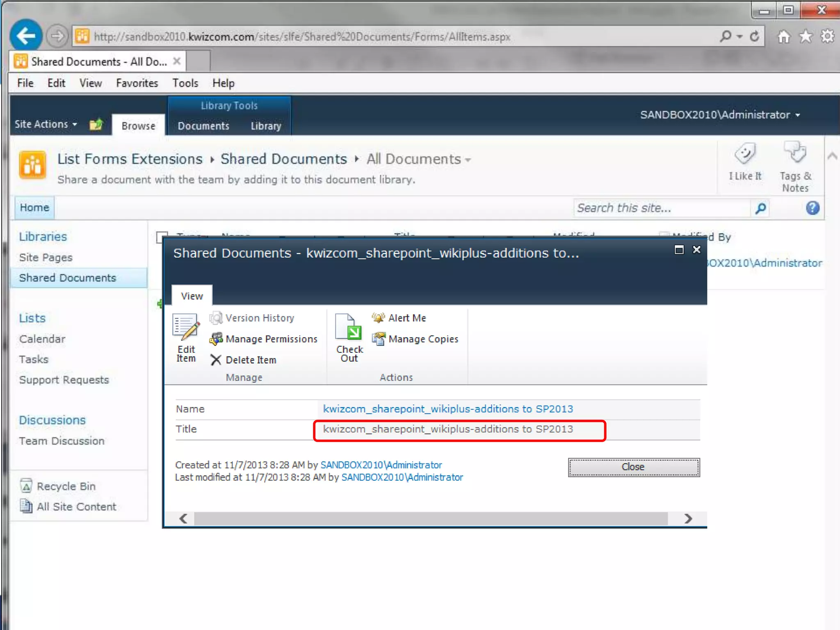
Task: Open List Forms Extensions breadcrumb link
Action: tap(130, 159)
